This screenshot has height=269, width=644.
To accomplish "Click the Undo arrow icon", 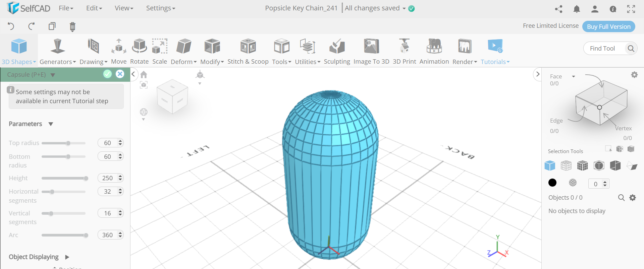I will click(11, 26).
